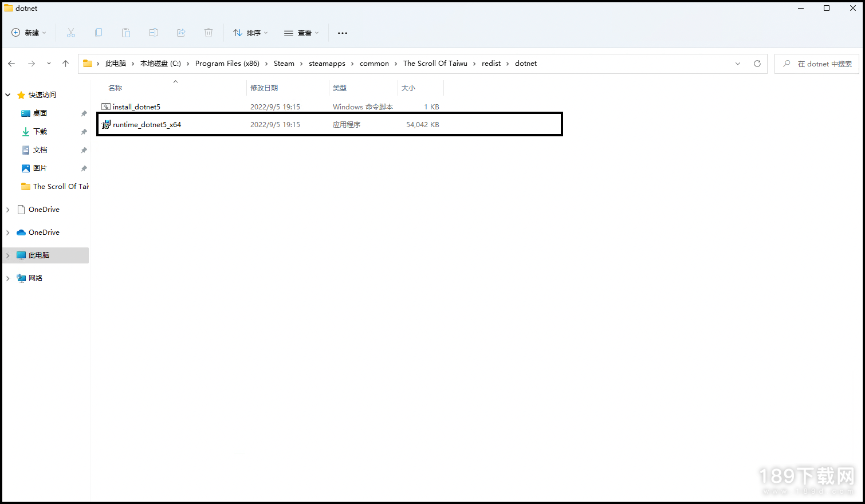Click install_dotnet5 script file icon
This screenshot has width=865, height=504.
[x=105, y=107]
